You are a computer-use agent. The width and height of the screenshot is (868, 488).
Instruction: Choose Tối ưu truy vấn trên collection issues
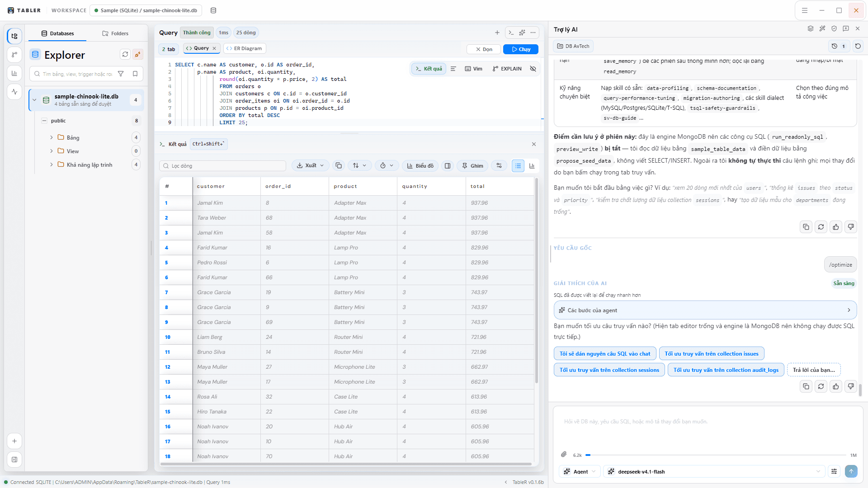tap(712, 353)
